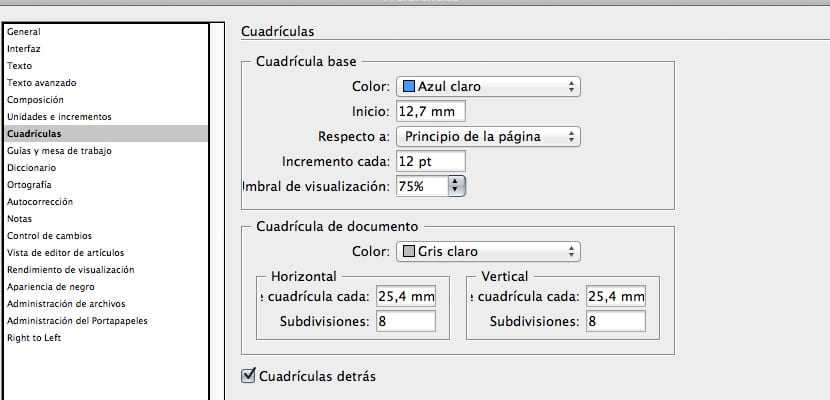Screen dimensions: 830x400
Task: Open Guías y mesa de trabajo
Action: click(59, 150)
